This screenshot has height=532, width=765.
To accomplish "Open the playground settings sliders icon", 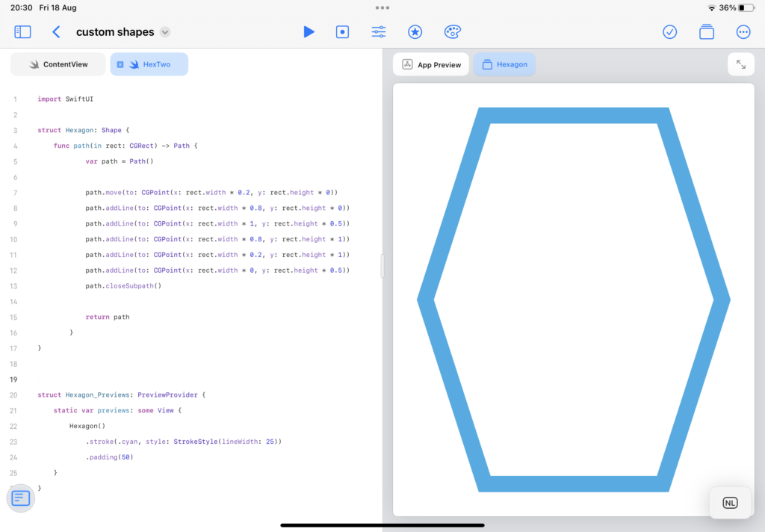I will click(378, 32).
